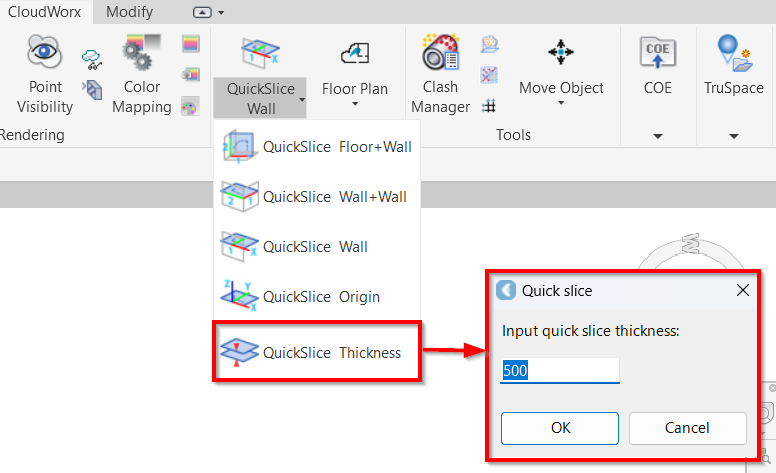Click the COE export icon

pos(657,52)
